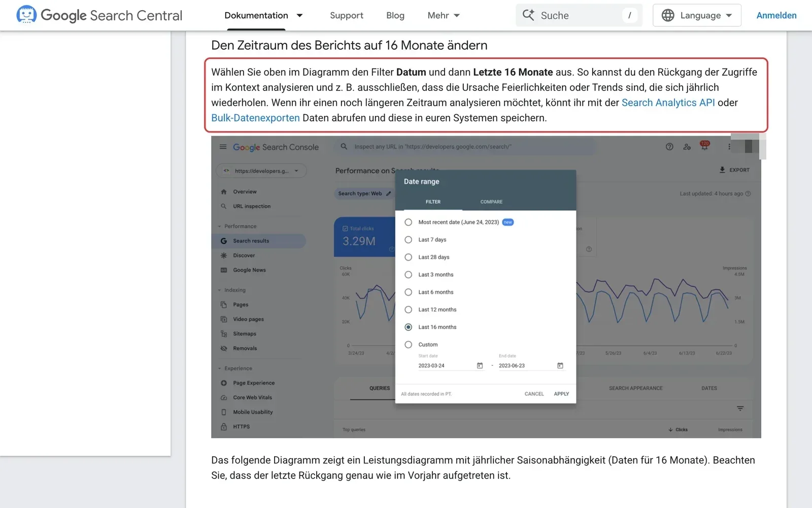Click the Sitemaps sidebar icon
This screenshot has width=812, height=508.
pos(224,334)
